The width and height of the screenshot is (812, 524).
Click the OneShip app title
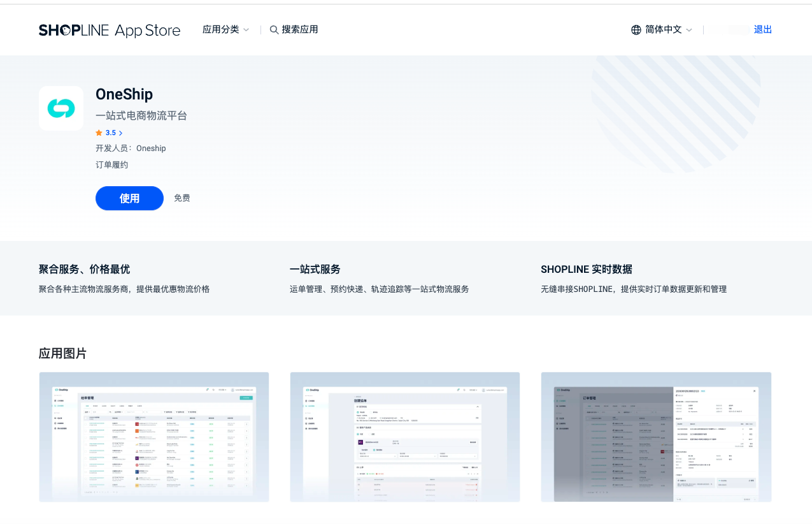point(124,94)
